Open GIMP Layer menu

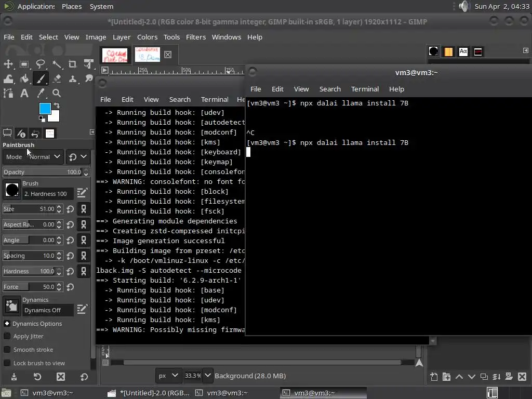point(122,37)
